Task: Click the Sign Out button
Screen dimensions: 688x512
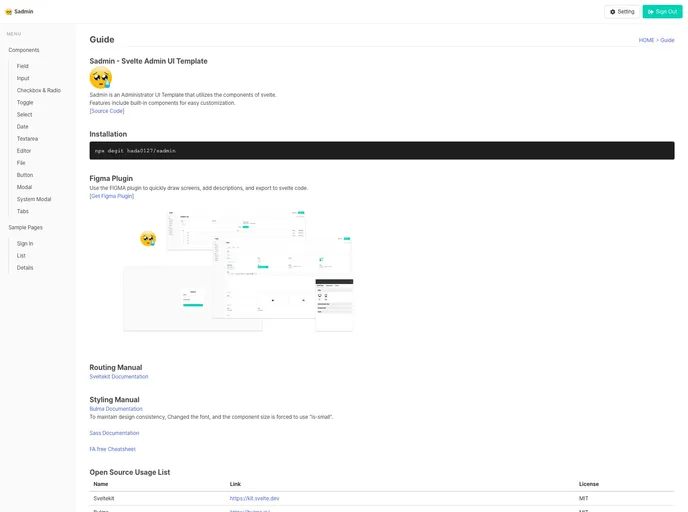Action: (x=663, y=12)
